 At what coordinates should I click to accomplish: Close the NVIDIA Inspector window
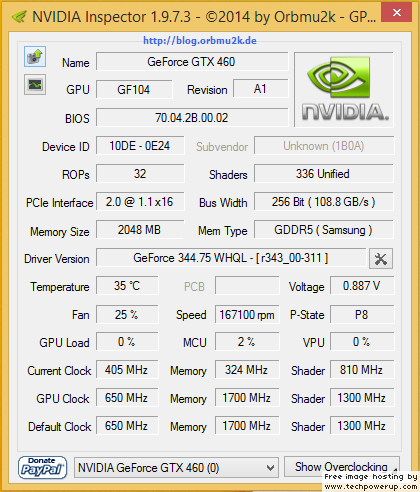pos(397,12)
